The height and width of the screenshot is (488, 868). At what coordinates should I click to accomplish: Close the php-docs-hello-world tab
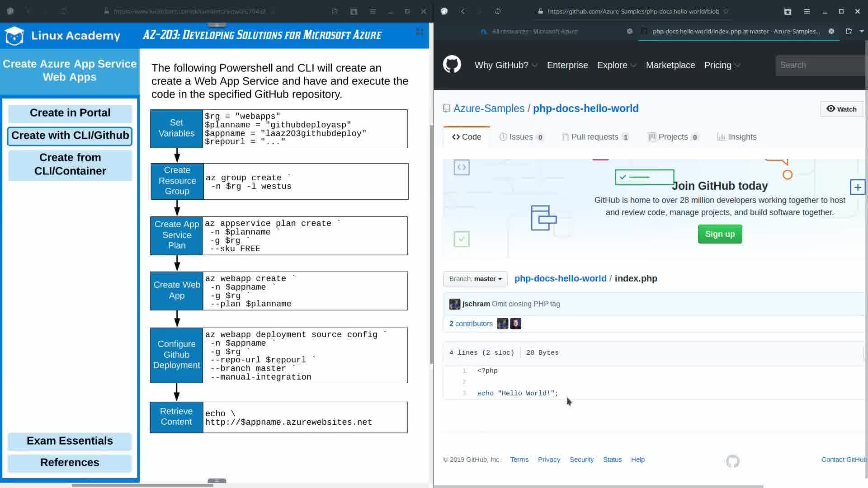(831, 31)
